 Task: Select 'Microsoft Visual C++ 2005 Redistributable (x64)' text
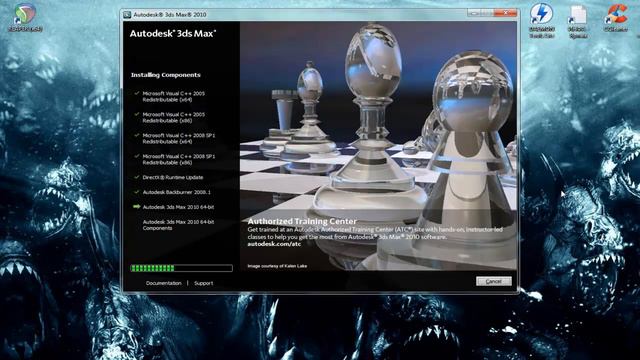(x=174, y=97)
